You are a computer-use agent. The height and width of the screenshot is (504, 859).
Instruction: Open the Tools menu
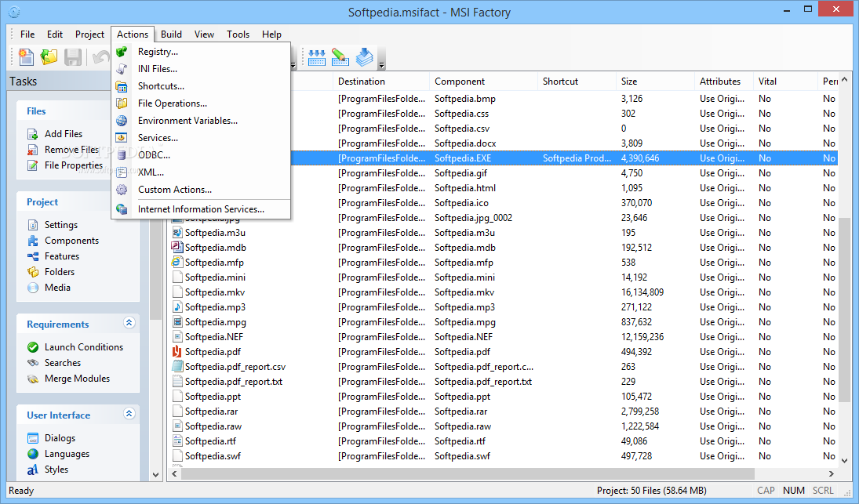click(238, 34)
